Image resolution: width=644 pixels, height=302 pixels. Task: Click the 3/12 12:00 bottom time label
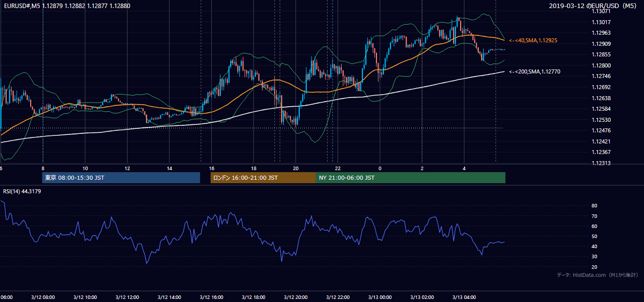pyautogui.click(x=127, y=297)
